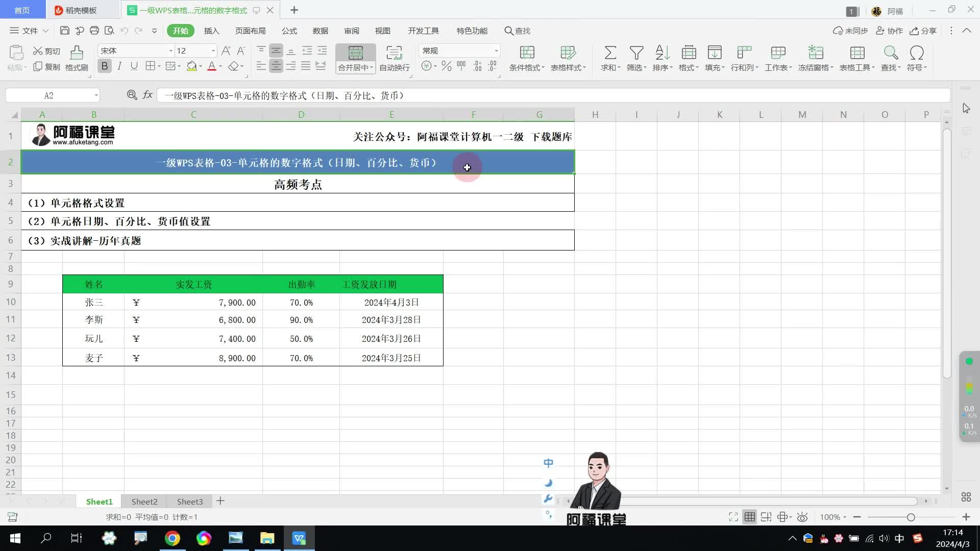Open the Filter tool

[636, 53]
